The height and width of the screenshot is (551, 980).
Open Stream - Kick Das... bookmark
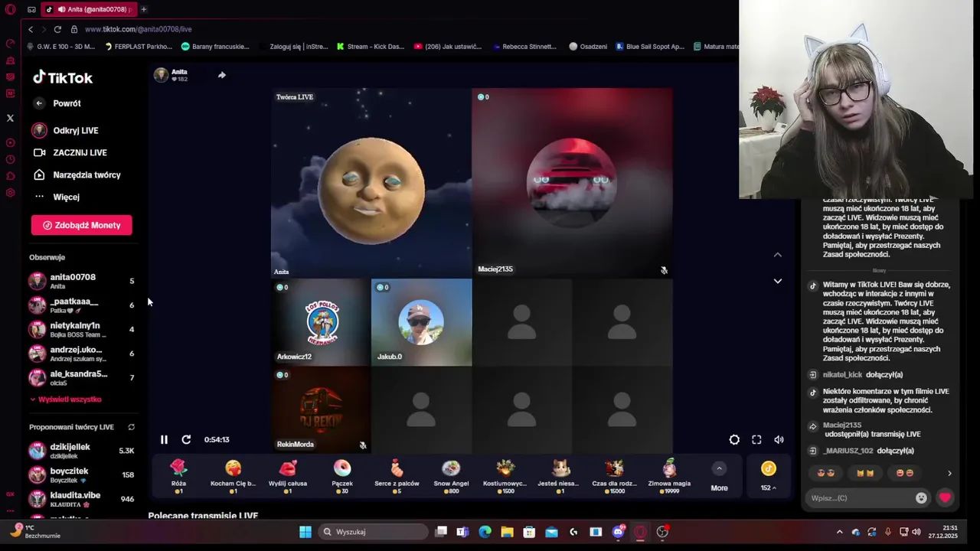371,47
